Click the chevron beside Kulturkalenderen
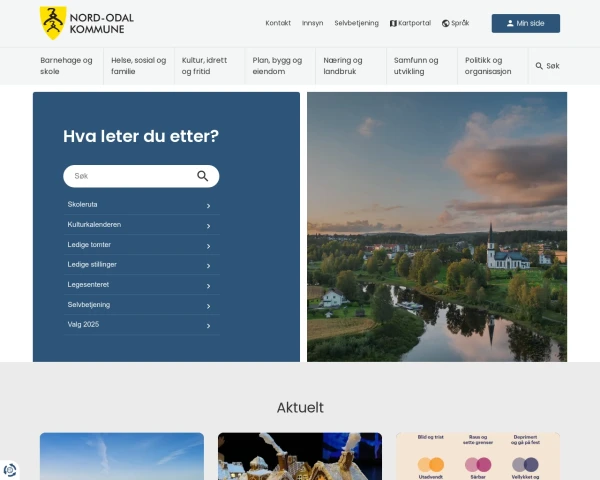 209,226
